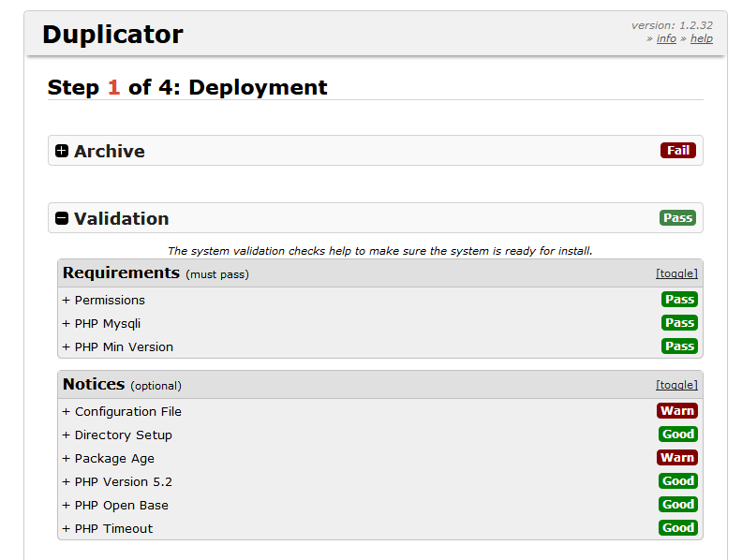The image size is (742, 560).
Task: Click the Validation Pass status badge
Action: 677,217
